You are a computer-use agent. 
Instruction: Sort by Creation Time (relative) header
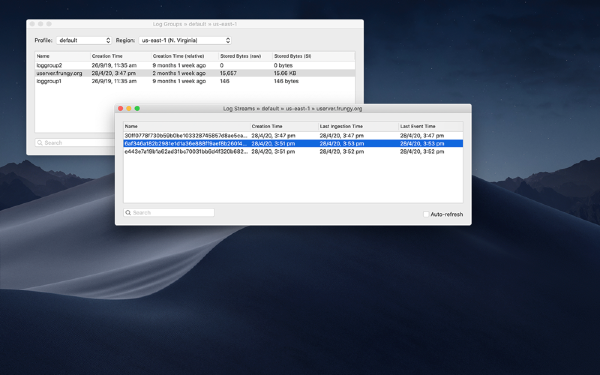pyautogui.click(x=185, y=56)
